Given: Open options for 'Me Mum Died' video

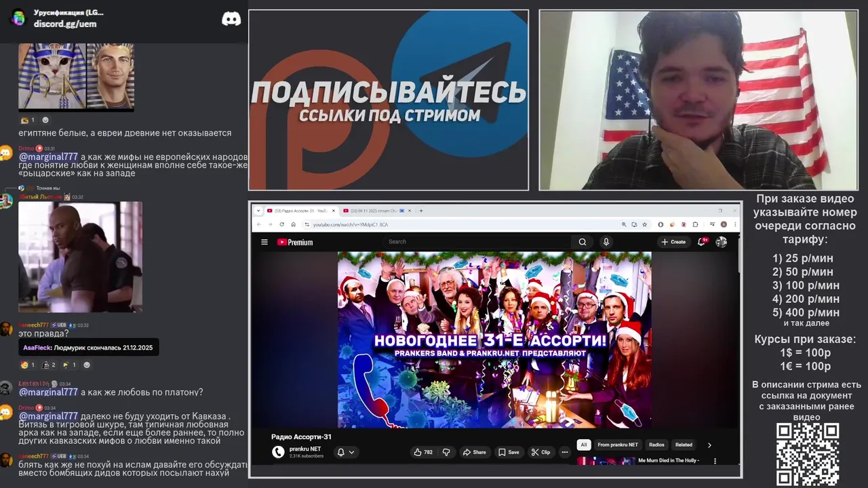Looking at the screenshot, I should pos(715,461).
